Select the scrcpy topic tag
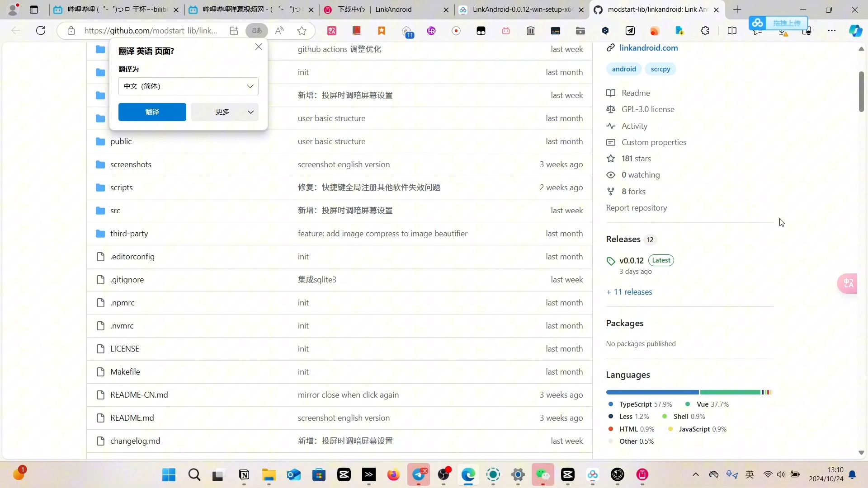This screenshot has width=868, height=488. (660, 69)
